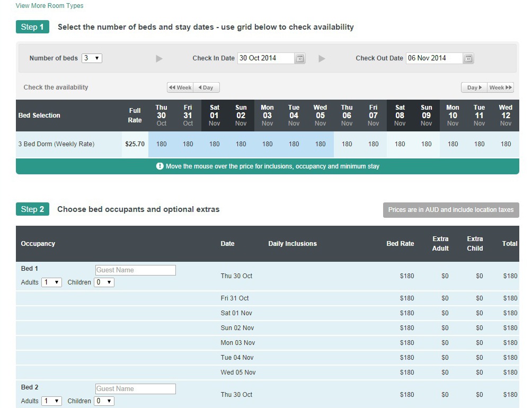Go back one day in availability
The width and height of the screenshot is (532, 408).
(x=206, y=87)
